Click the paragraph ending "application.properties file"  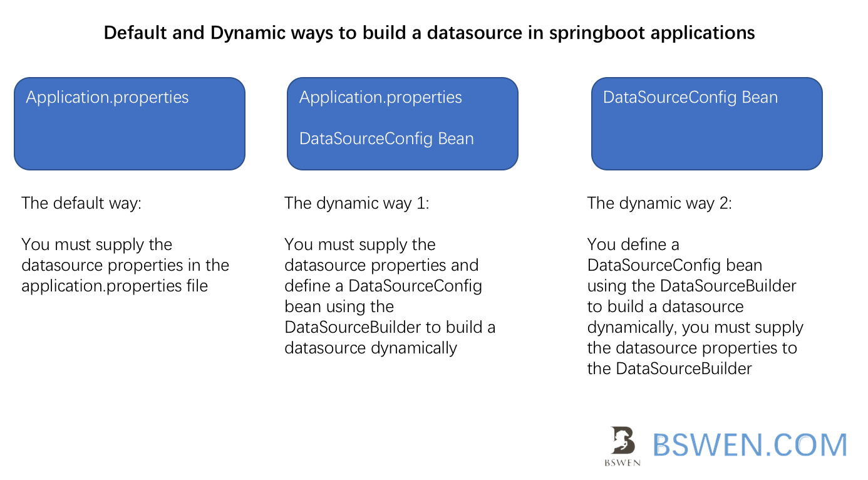125,265
